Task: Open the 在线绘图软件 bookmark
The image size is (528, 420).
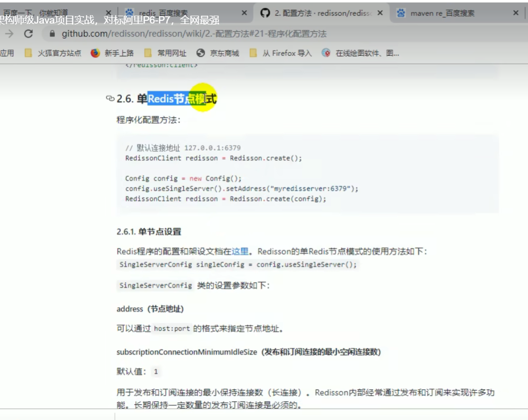Action: pyautogui.click(x=360, y=53)
